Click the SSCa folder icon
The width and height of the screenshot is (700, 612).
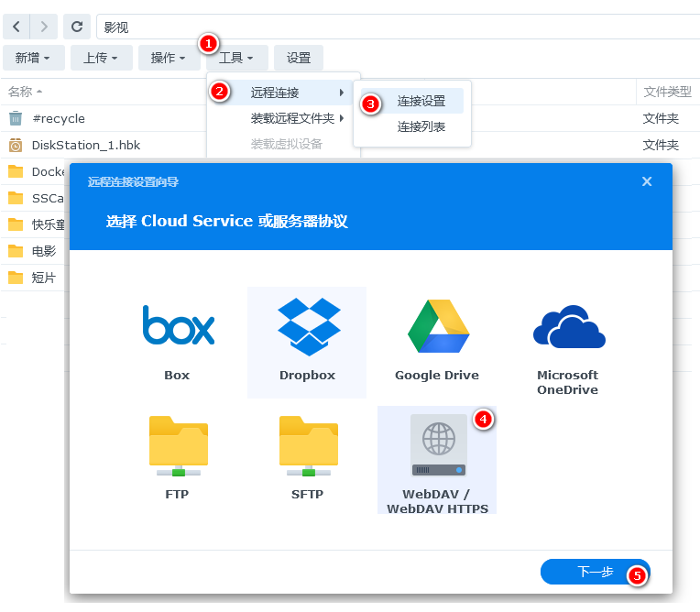(16, 198)
